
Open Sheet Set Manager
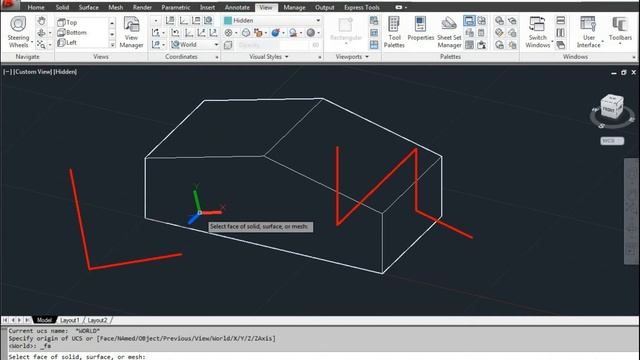point(449,33)
